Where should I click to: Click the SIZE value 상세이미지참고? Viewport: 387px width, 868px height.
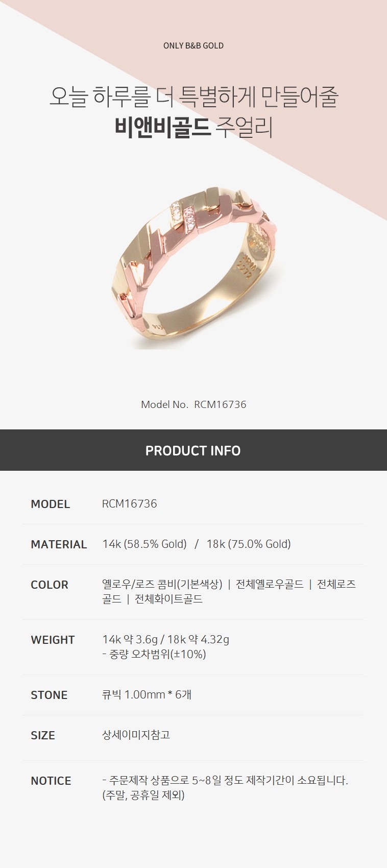click(x=136, y=735)
